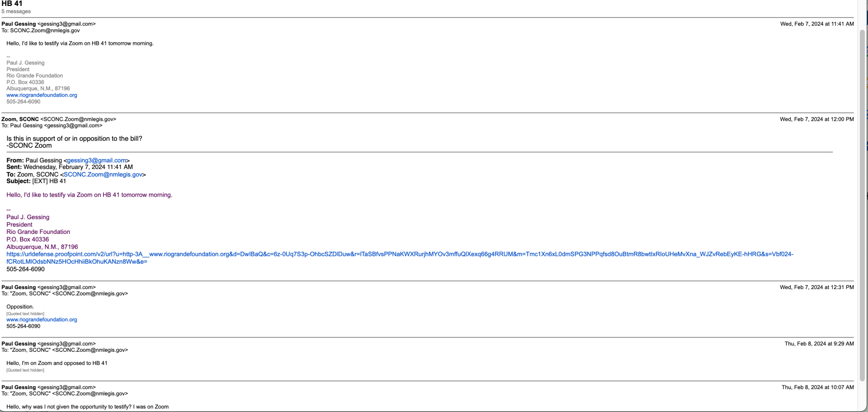
Task: Click gessing3@gmail.com link in quoted From line
Action: coord(97,160)
